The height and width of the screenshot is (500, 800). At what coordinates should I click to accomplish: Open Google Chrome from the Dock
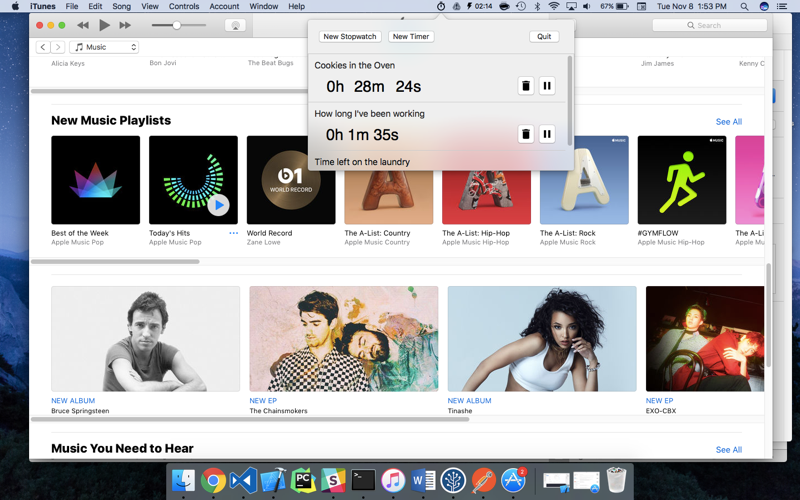213,480
